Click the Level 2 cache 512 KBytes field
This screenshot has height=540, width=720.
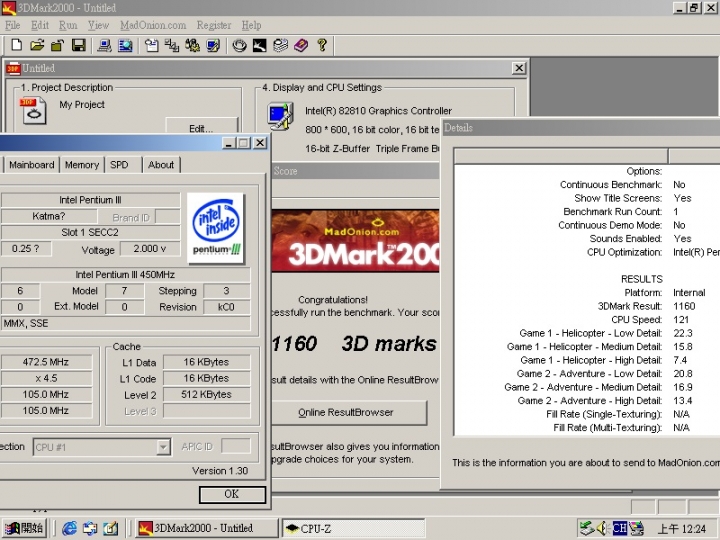[207, 394]
